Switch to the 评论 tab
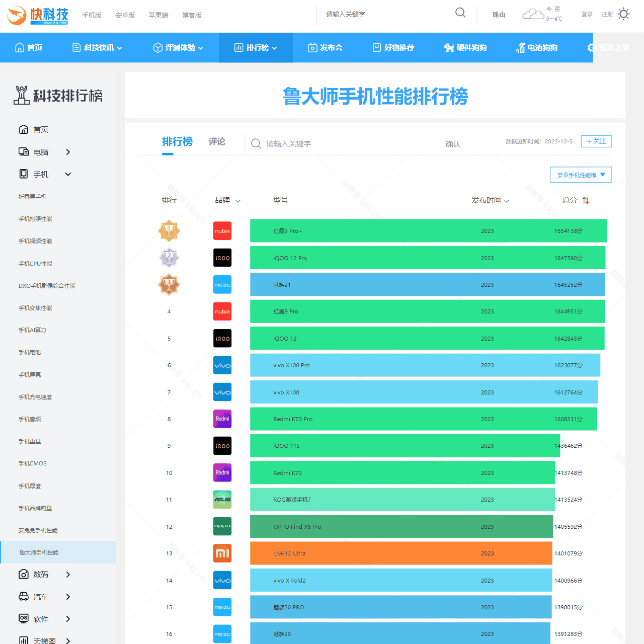The image size is (644, 644). pyautogui.click(x=216, y=141)
